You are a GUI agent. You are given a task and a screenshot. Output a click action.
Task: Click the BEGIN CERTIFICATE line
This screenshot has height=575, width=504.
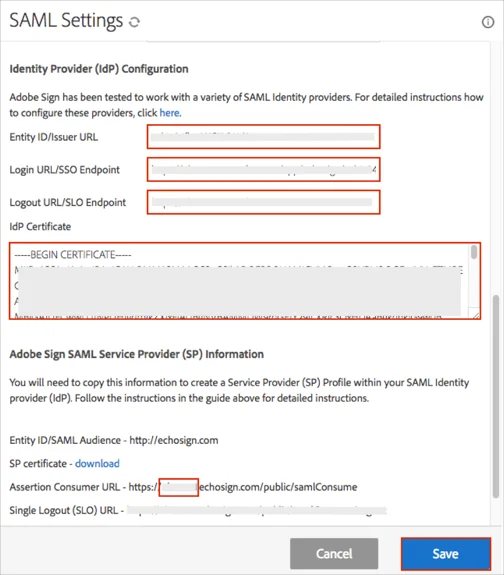point(73,254)
